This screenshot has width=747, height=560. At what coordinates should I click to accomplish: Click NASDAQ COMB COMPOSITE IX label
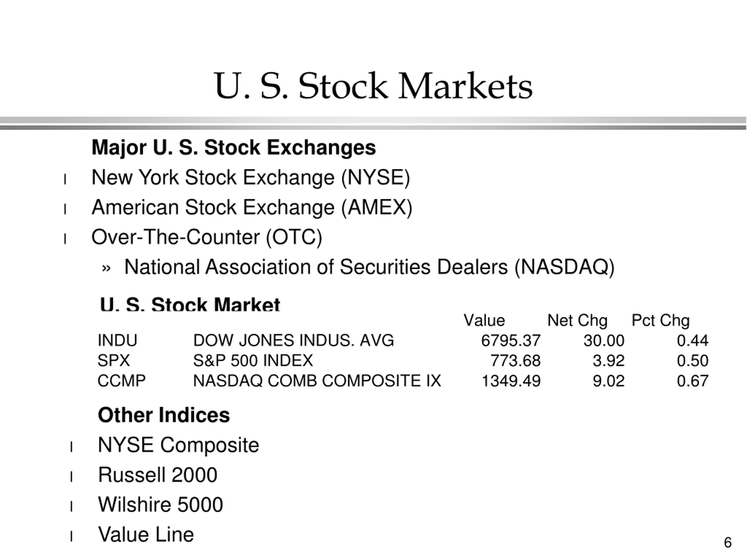coord(317,381)
